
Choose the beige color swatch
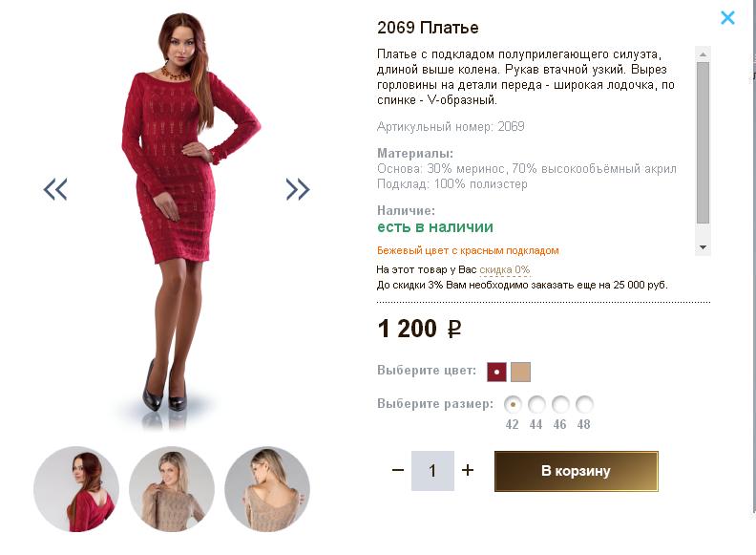coord(520,372)
